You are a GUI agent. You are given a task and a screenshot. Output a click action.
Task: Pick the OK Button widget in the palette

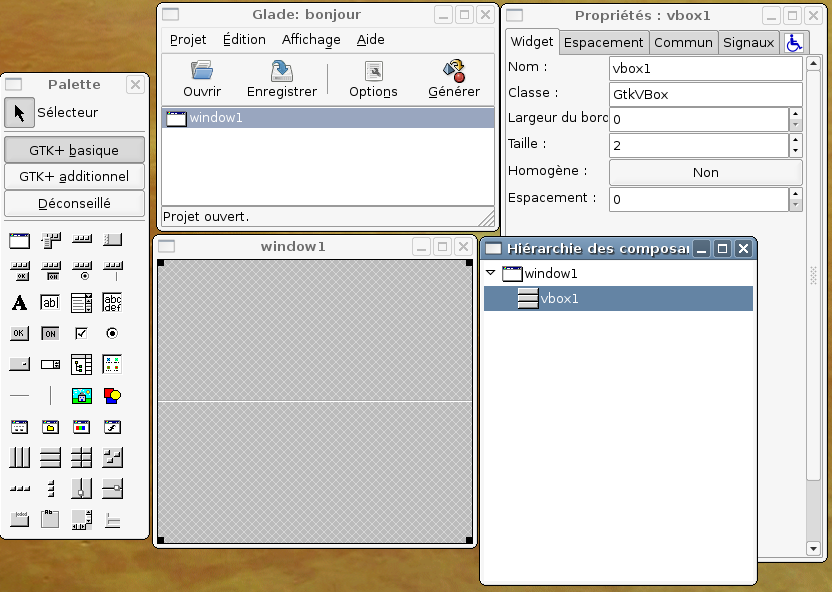pos(19,333)
